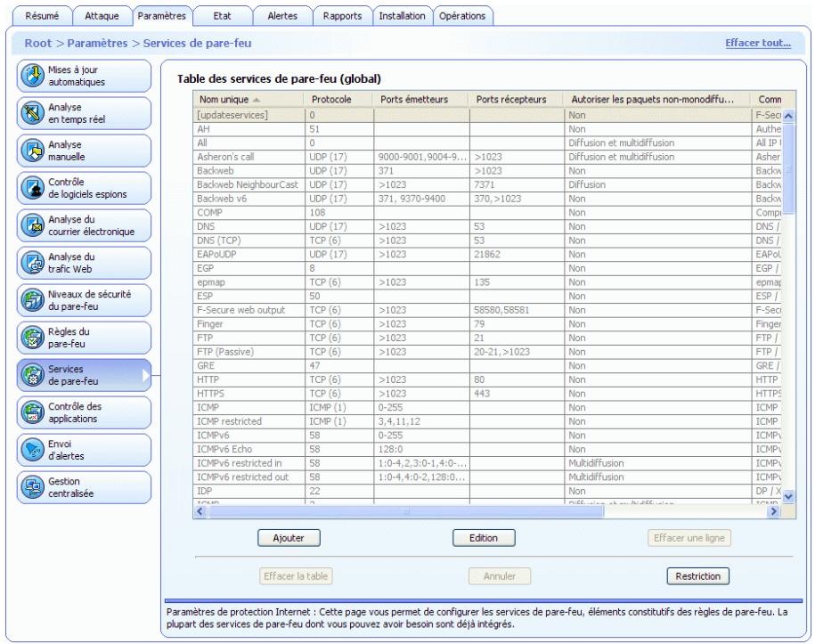Select the epmap service row
815x644 pixels.
click(x=487, y=282)
